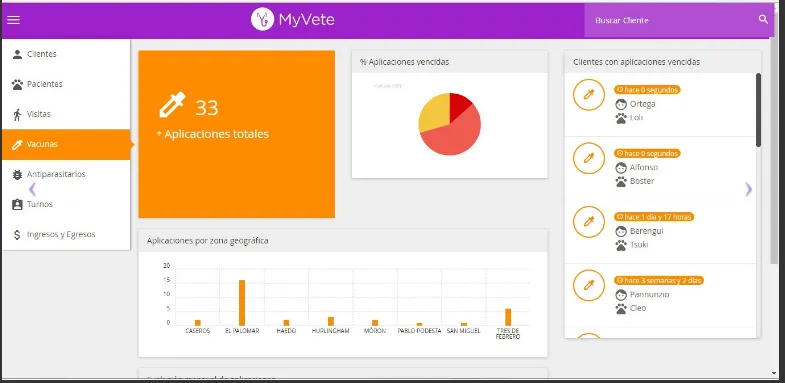Viewport: 785px width, 383px height.
Task: Click the paw icon next to Loli
Action: [x=621, y=118]
